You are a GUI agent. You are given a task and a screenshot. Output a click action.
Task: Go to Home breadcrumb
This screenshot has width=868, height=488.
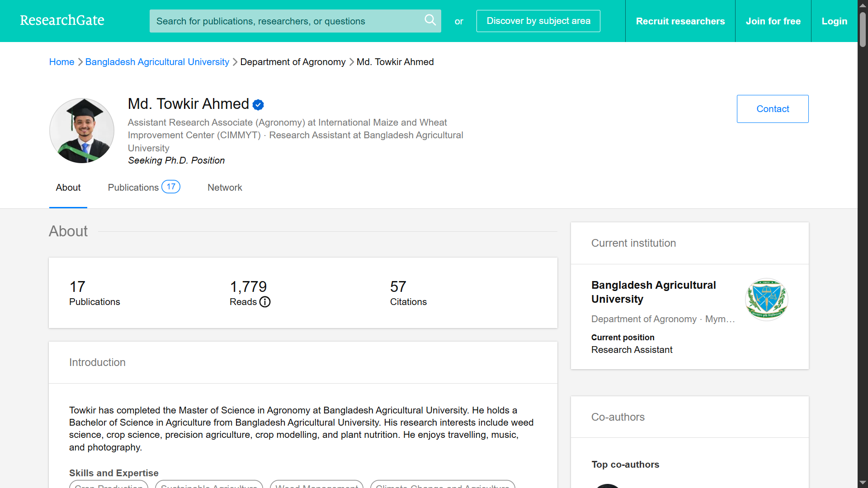(x=61, y=62)
